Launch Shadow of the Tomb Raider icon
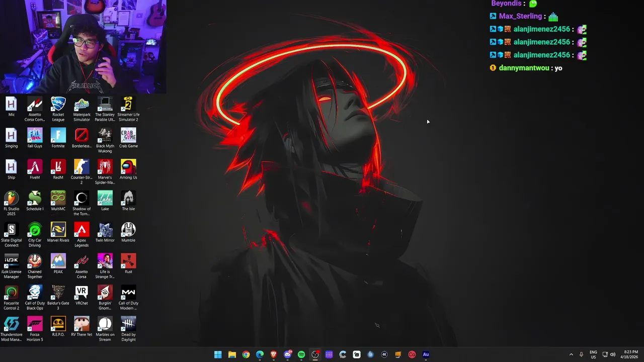 82,204
